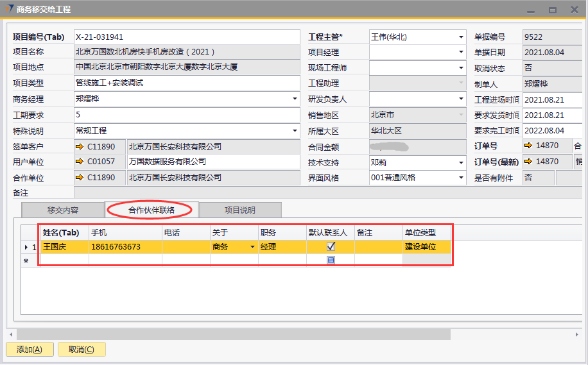Uncheck 默认联系人 checkbox for 王国庆
588x365 pixels.
click(331, 246)
